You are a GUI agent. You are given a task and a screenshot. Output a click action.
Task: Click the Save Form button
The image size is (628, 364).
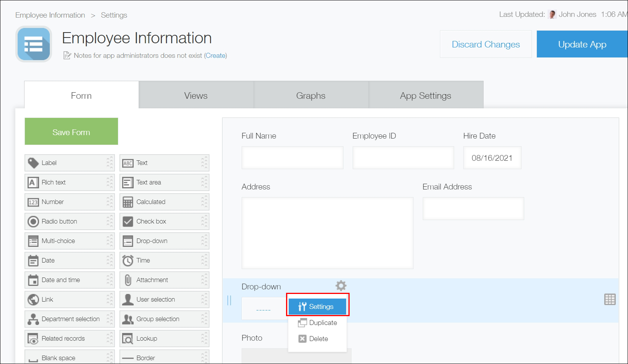tap(71, 131)
